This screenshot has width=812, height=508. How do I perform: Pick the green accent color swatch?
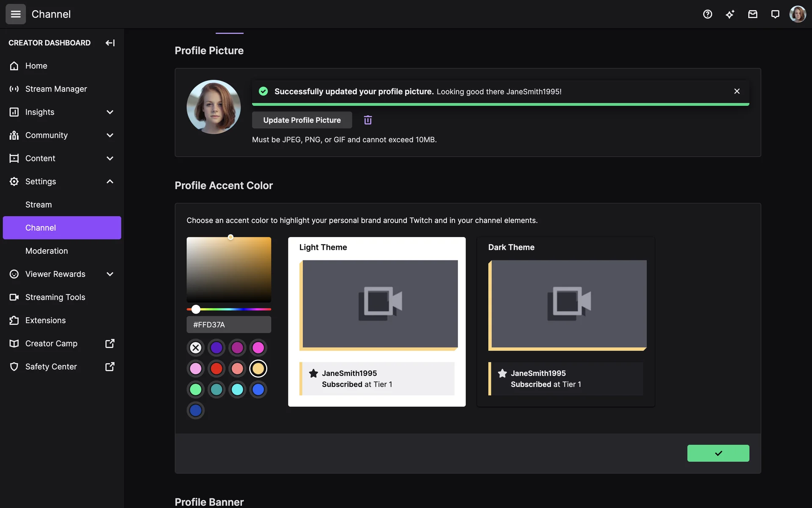click(195, 389)
